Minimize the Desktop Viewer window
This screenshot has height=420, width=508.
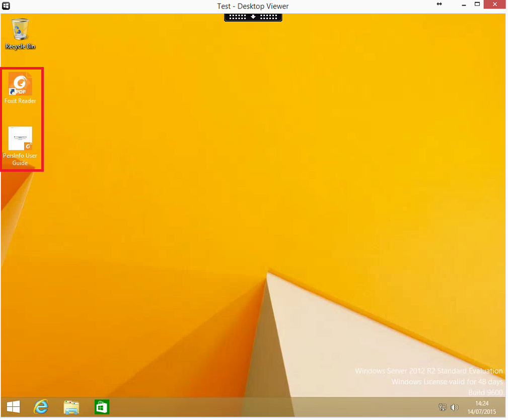pyautogui.click(x=464, y=5)
